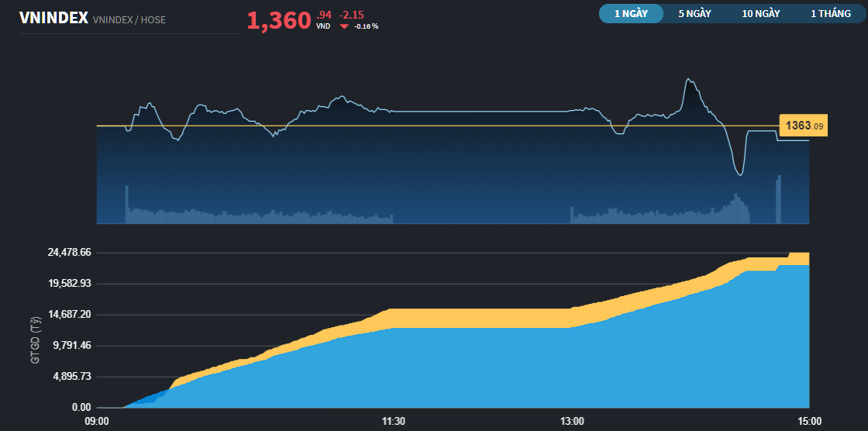Click the red down-arrow change indicator

344,26
